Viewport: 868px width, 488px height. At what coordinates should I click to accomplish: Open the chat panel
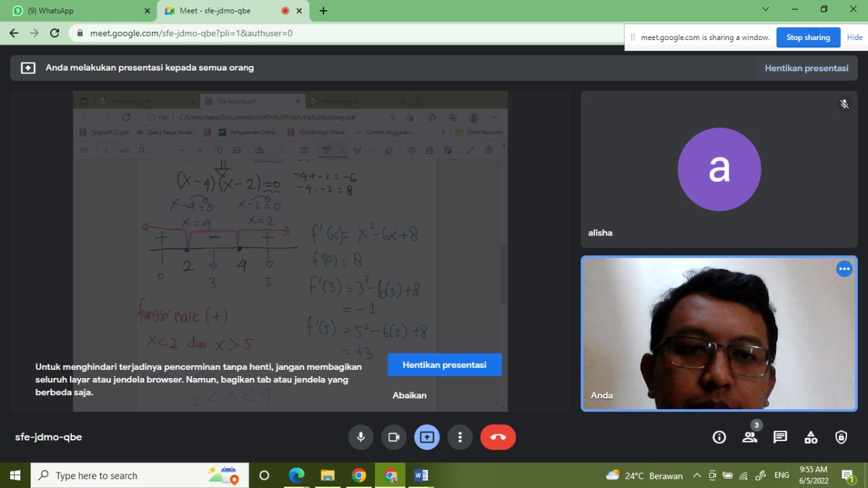point(780,437)
